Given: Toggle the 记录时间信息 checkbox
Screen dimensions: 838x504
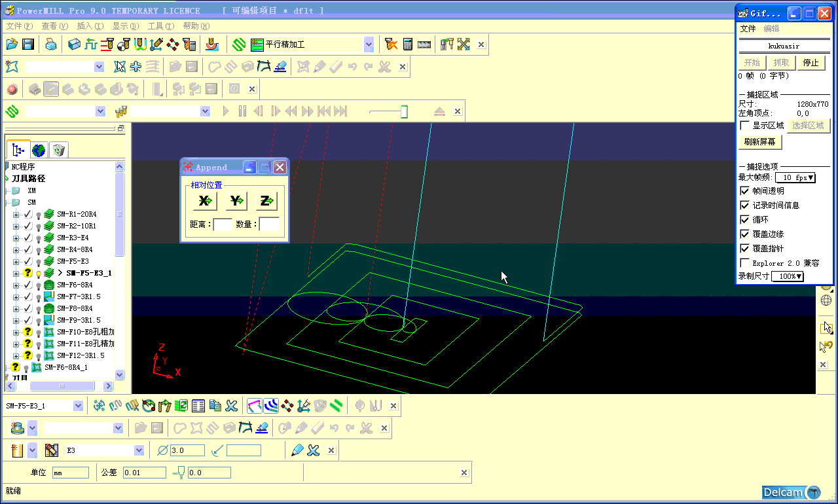Looking at the screenshot, I should coord(744,206).
